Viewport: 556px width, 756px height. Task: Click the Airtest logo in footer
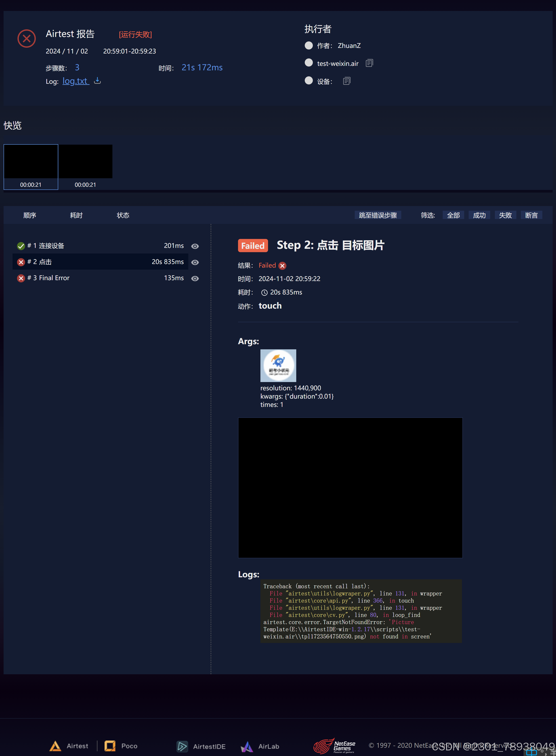(56, 746)
